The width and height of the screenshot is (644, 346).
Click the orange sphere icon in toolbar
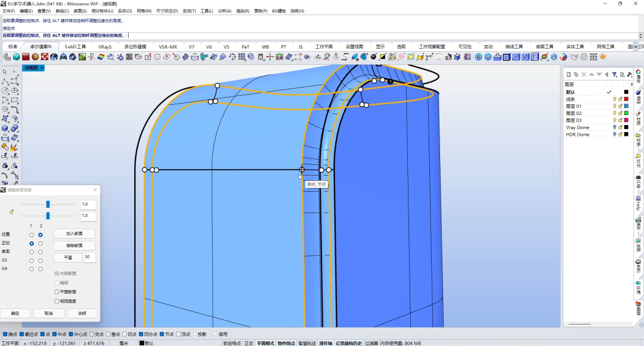(x=35, y=57)
